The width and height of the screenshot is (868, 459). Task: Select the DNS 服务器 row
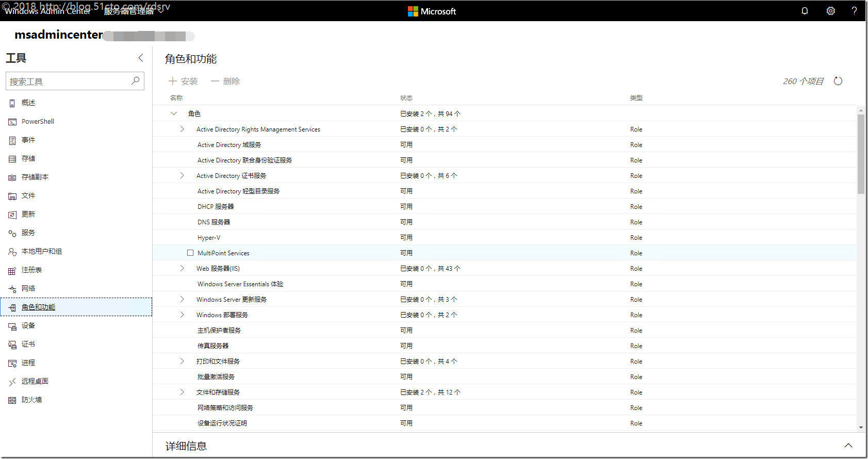click(x=504, y=222)
